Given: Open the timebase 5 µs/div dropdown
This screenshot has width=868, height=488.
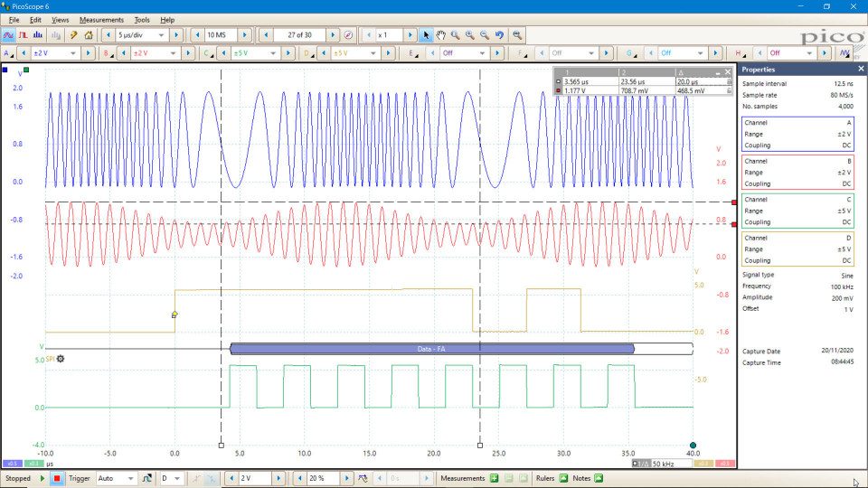Looking at the screenshot, I should click(x=163, y=35).
